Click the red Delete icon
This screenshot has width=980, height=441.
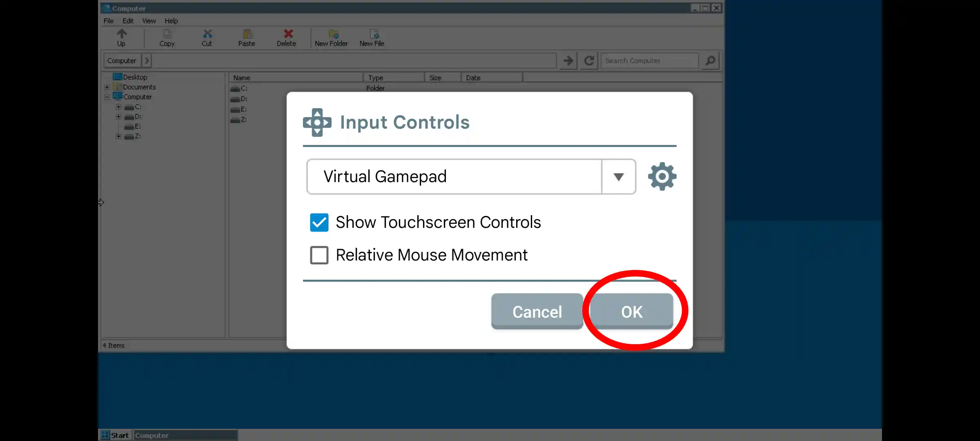coord(288,34)
